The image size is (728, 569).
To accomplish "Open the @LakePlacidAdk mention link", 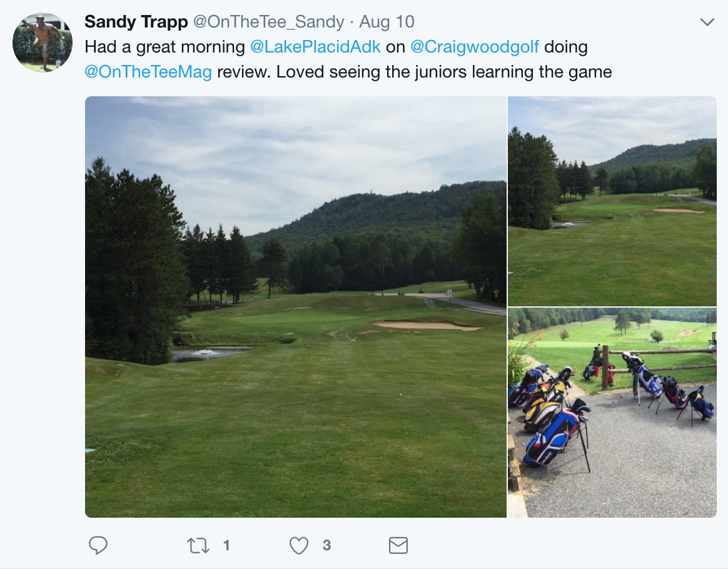I will 315,47.
